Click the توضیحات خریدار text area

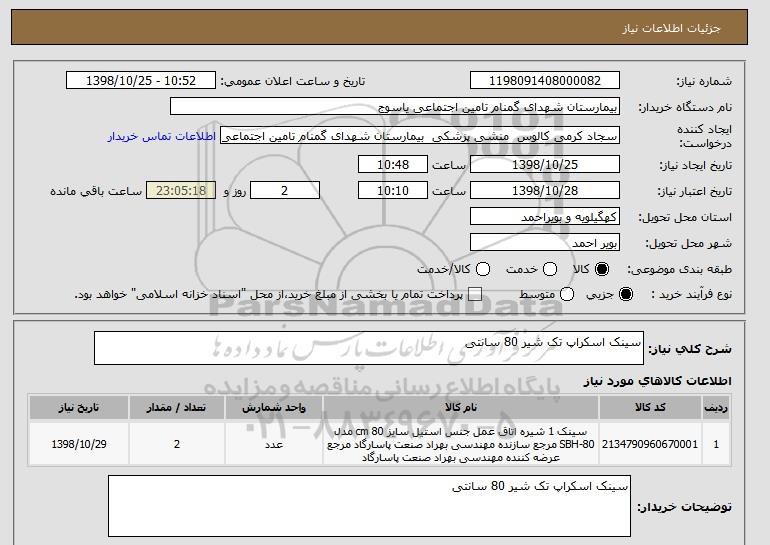(368, 507)
